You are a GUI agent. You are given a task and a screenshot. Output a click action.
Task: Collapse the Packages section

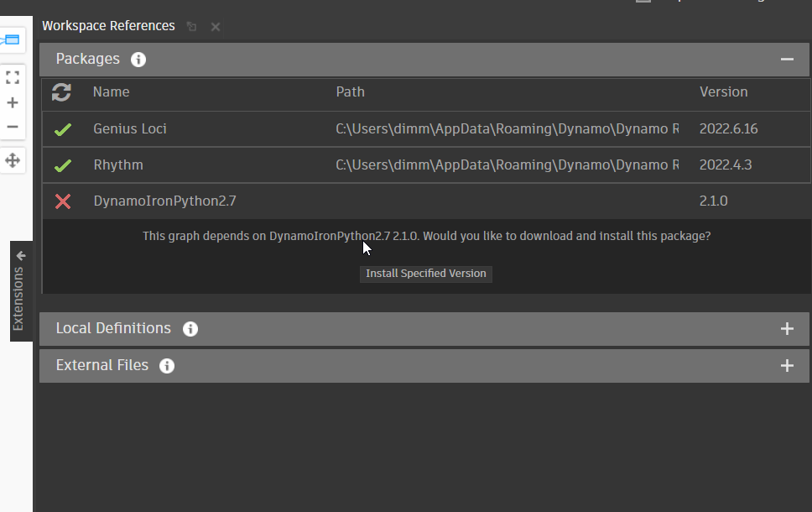point(787,60)
